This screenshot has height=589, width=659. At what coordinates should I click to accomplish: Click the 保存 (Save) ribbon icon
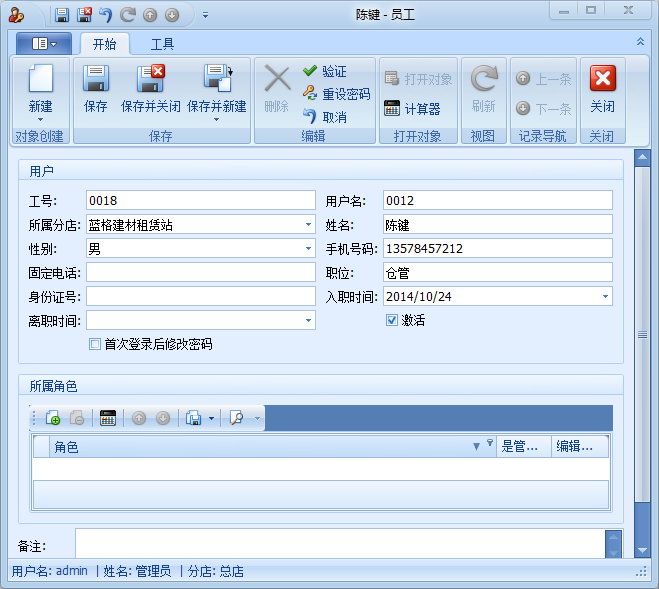coord(96,80)
